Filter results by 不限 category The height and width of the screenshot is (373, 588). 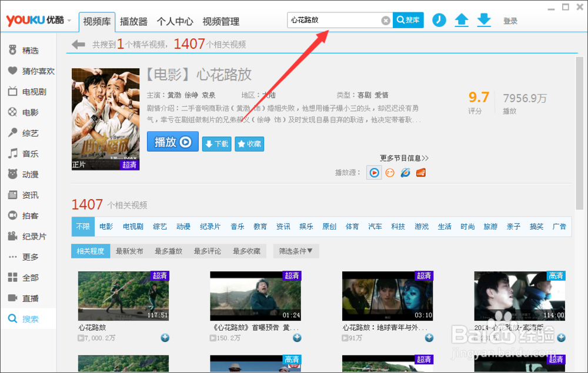[x=83, y=227]
